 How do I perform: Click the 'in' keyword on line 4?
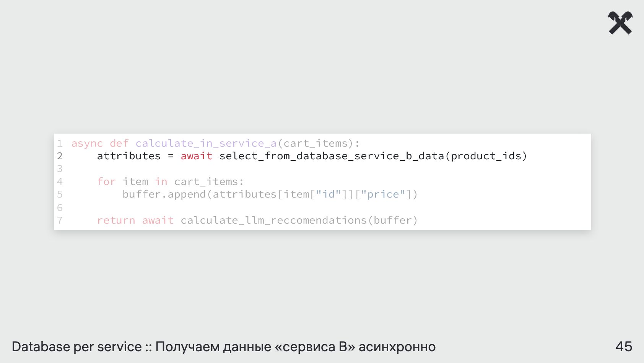pos(161,181)
